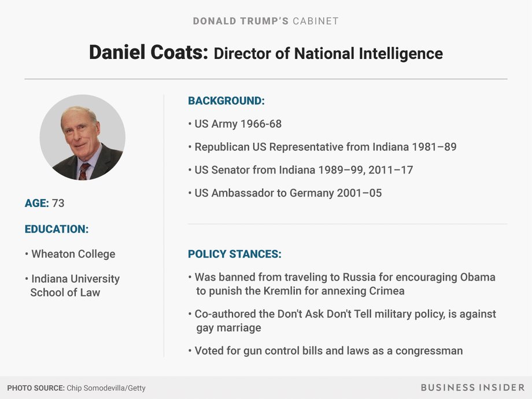Click the Donald Trump's Cabinet header text
This screenshot has height=399, width=532.
tap(265, 21)
